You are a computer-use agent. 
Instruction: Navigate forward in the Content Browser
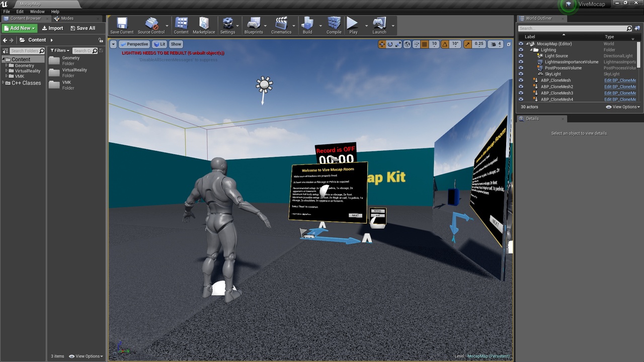tap(13, 40)
